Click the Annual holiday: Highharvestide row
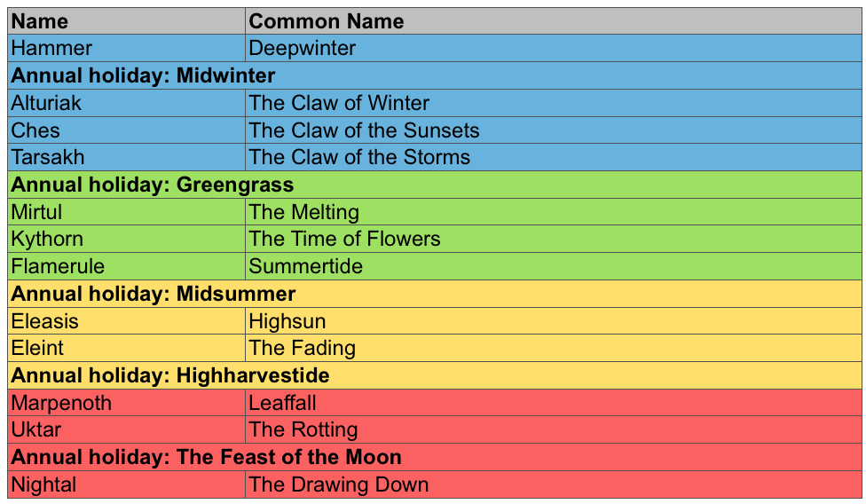This screenshot has width=866, height=504. tap(435, 375)
